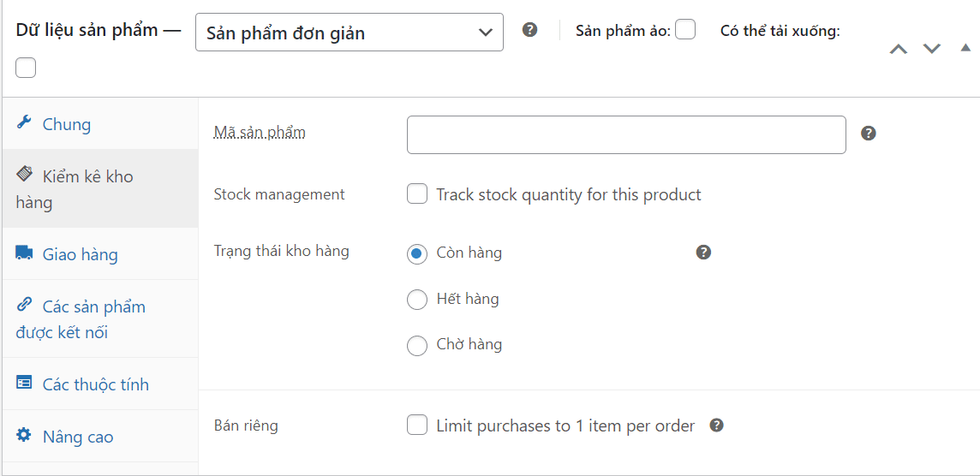980x476 pixels.
Task: Collapse the product data panel triangle toggle
Action: point(965,47)
